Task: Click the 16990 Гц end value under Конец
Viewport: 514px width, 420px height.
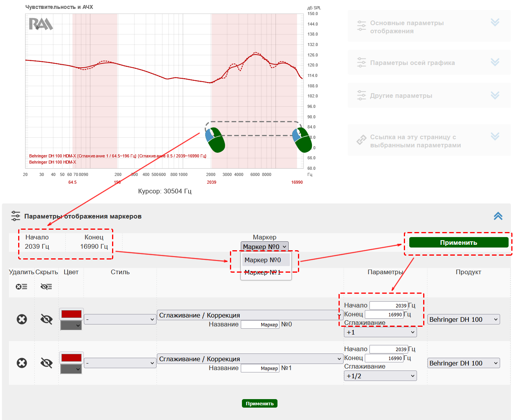Action: click(94, 246)
